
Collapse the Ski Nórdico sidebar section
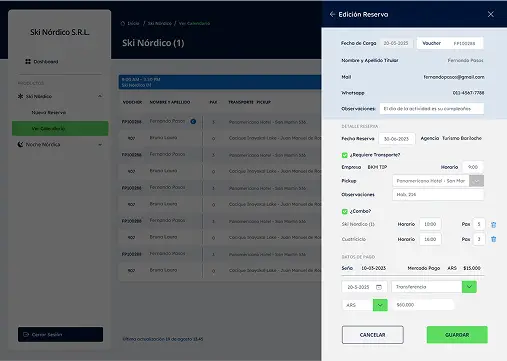point(100,96)
